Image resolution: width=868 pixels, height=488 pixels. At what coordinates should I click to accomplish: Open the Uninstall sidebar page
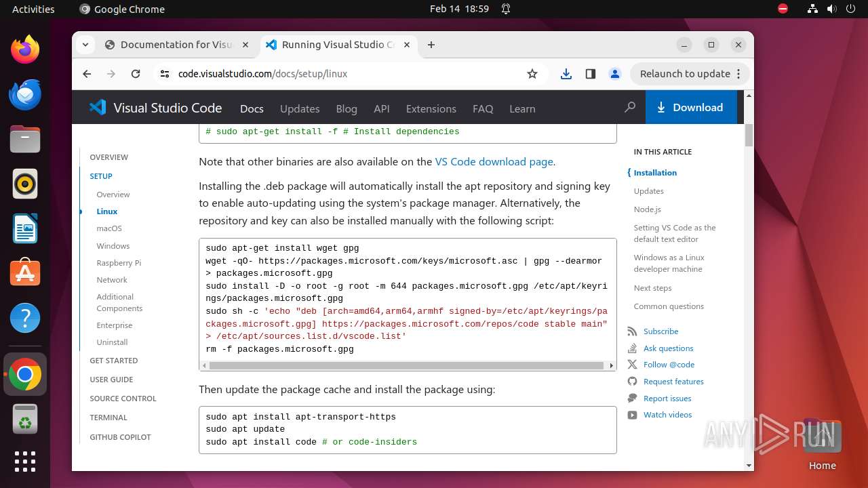pyautogui.click(x=112, y=342)
